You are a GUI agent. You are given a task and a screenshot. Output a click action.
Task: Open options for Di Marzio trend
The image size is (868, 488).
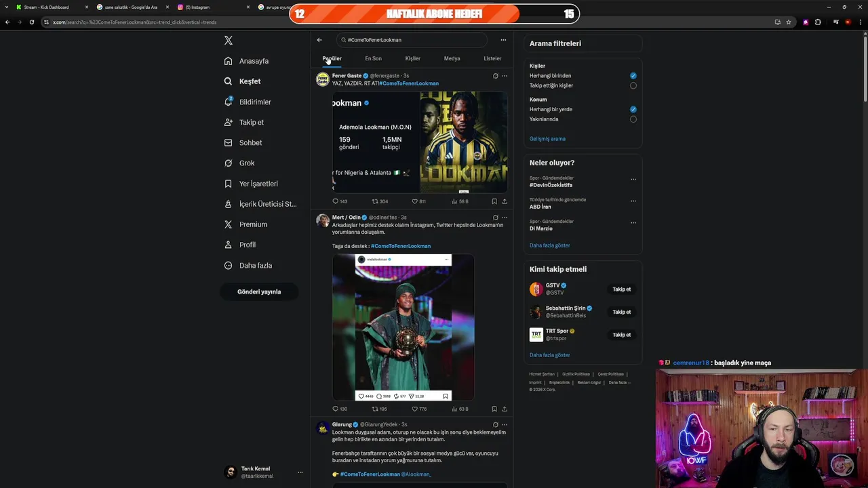pos(633,223)
